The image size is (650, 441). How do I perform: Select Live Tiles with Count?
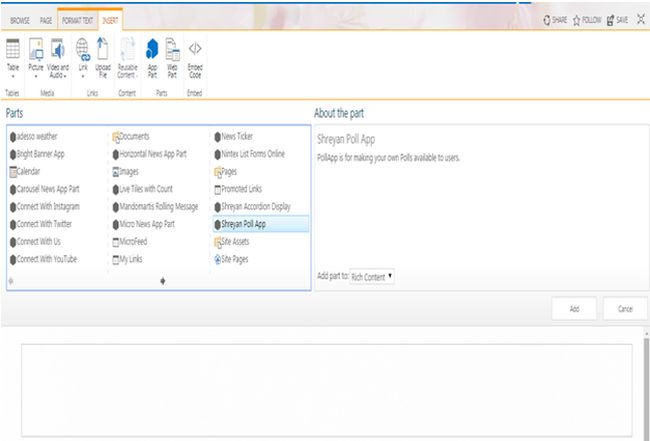click(x=143, y=189)
